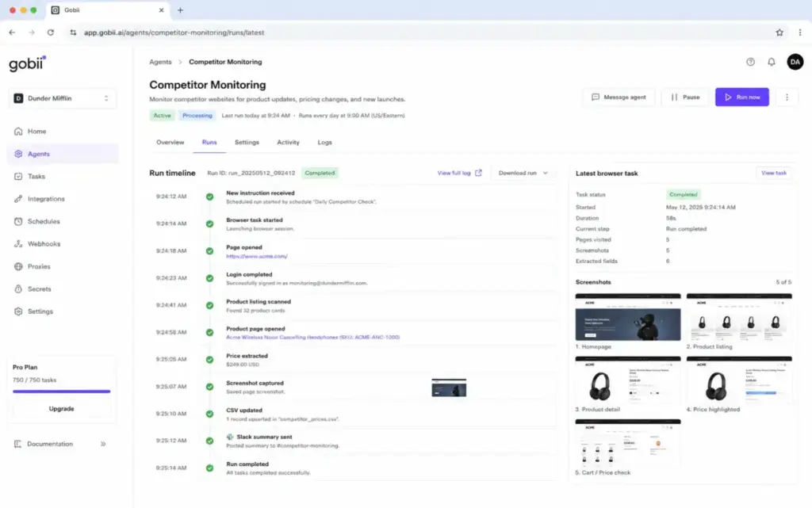This screenshot has height=508, width=812.
Task: Open the Homepage screenshot thumbnail
Action: (628, 317)
